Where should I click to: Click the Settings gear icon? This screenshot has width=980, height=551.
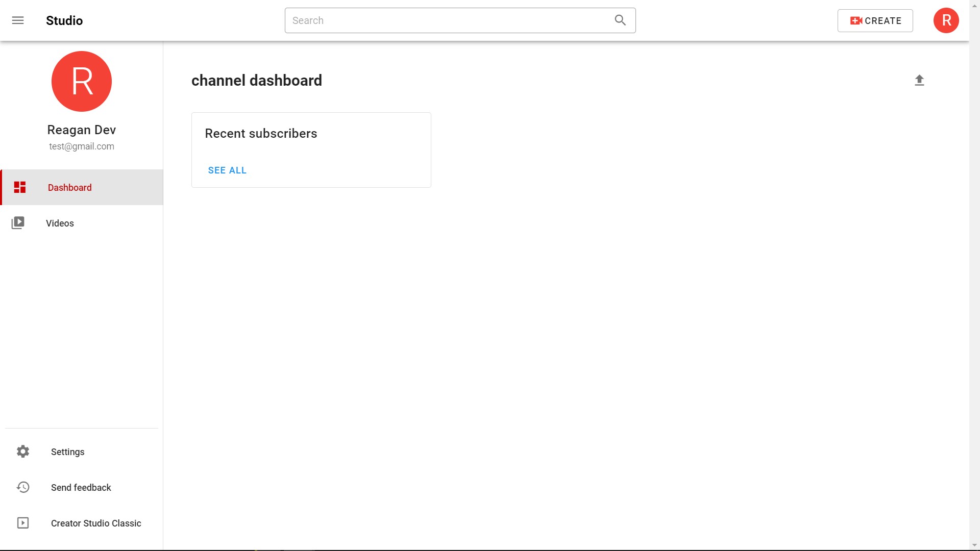click(x=23, y=452)
